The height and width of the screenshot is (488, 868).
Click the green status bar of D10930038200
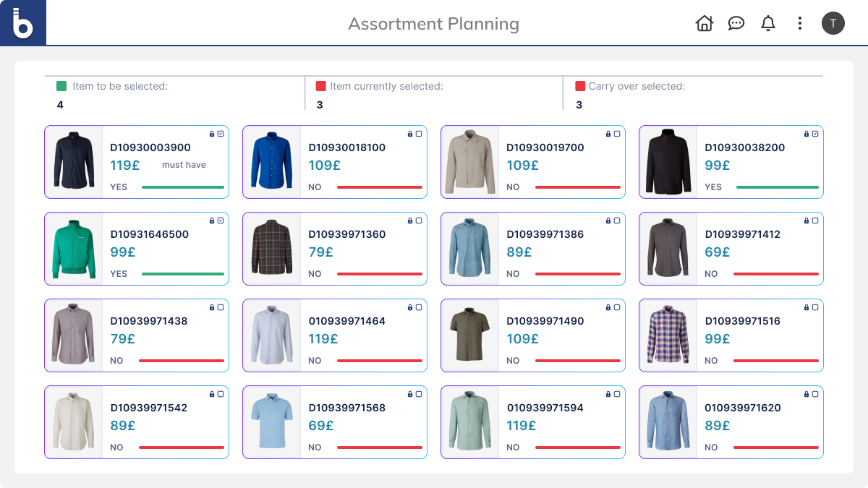[x=777, y=187]
